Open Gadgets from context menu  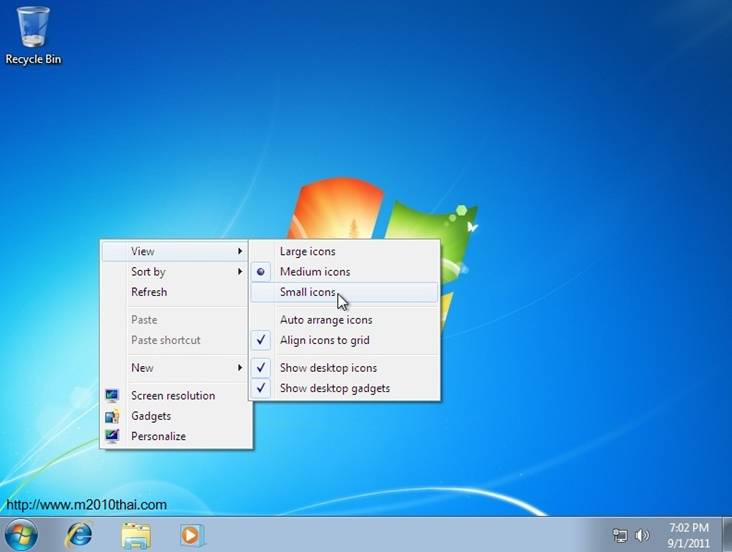point(177,416)
